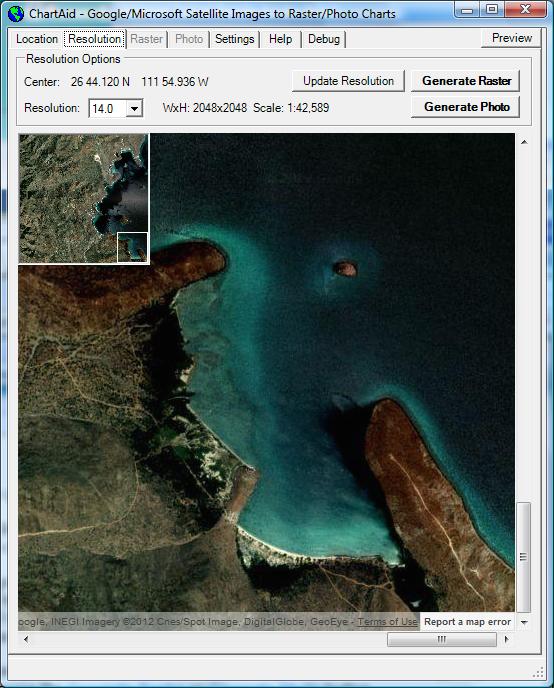554x688 pixels.
Task: Click the overview minimap thumbnail
Action: pyautogui.click(x=84, y=199)
